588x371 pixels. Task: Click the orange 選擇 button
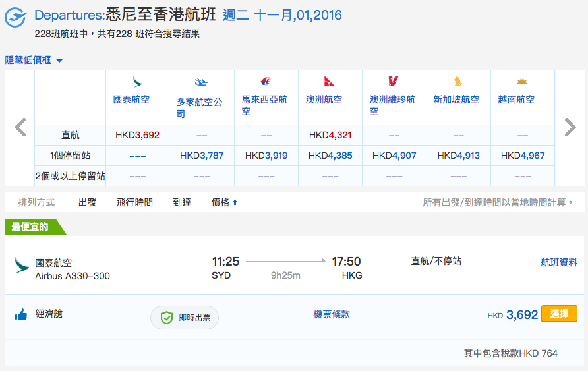[559, 314]
